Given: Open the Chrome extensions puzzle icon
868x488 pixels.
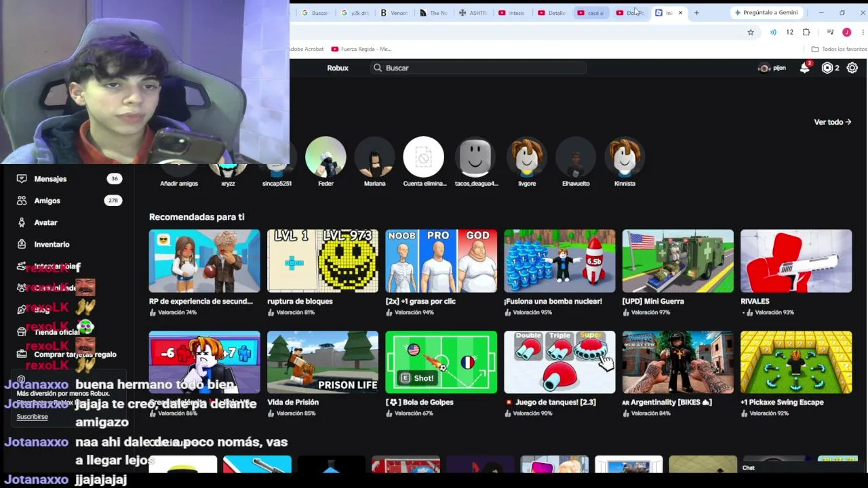Looking at the screenshot, I should pos(806,32).
